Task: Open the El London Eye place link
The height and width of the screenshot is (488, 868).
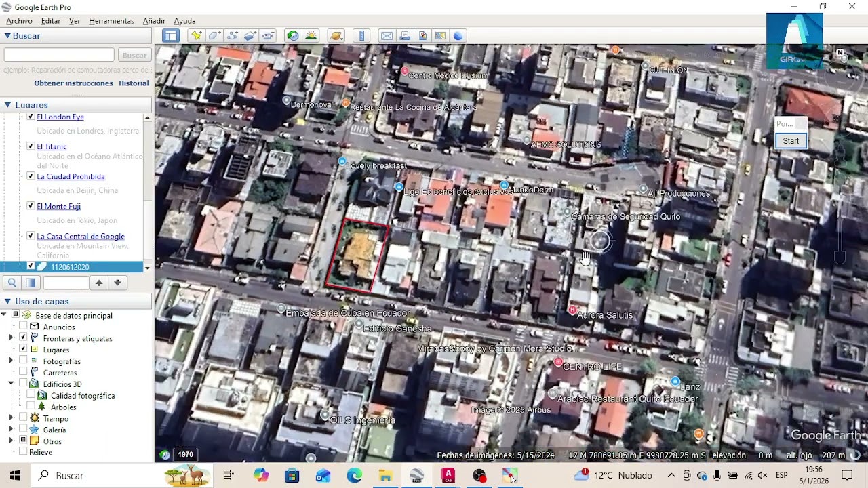Action: tap(60, 117)
